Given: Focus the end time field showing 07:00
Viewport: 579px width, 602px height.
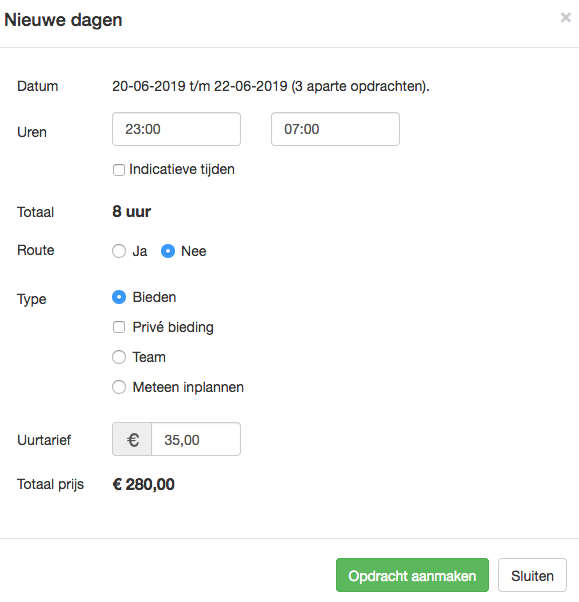Looking at the screenshot, I should click(x=335, y=129).
